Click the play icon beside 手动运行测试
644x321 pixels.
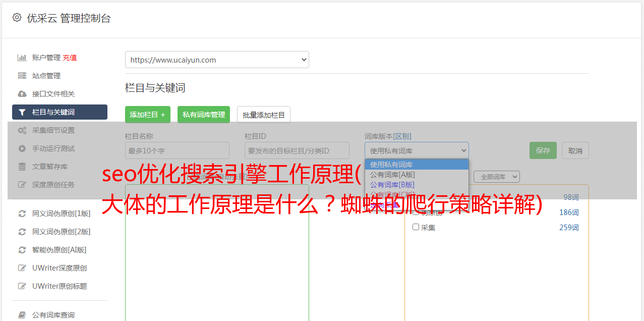point(22,148)
